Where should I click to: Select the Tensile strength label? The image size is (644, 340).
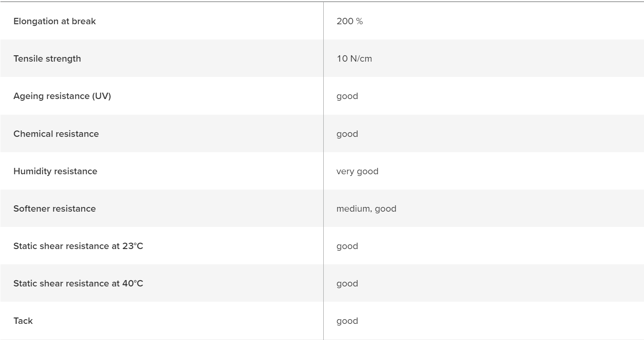pos(47,59)
